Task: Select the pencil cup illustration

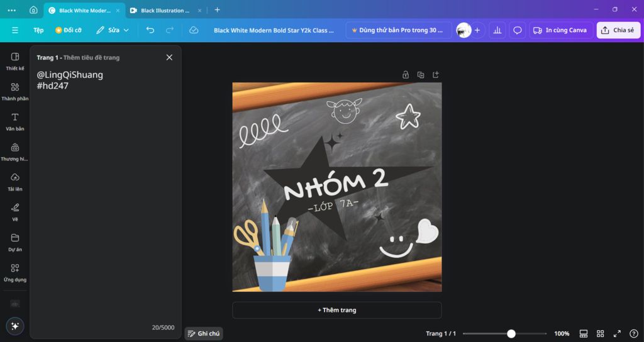Action: coord(267,246)
